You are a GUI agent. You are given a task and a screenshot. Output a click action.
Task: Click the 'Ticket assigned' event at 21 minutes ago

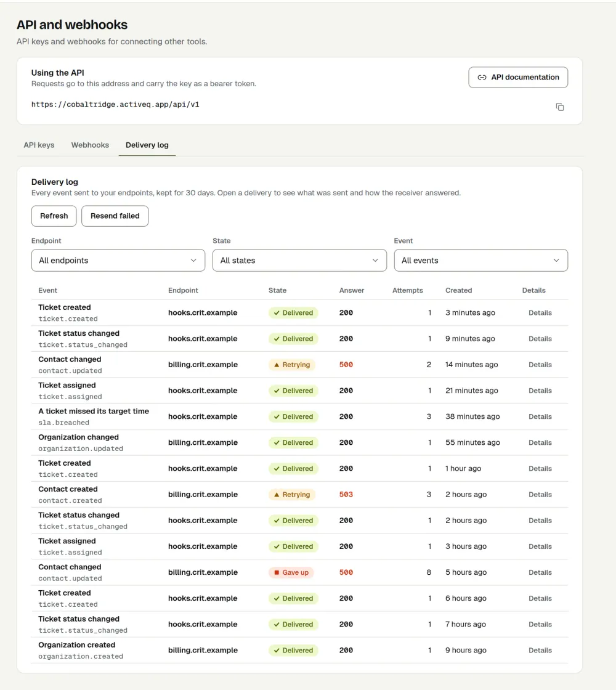pyautogui.click(x=67, y=386)
